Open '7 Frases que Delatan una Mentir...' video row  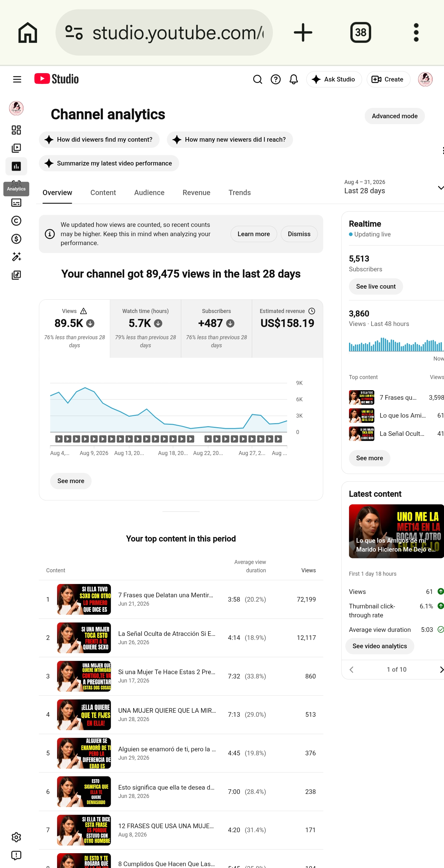click(x=181, y=599)
